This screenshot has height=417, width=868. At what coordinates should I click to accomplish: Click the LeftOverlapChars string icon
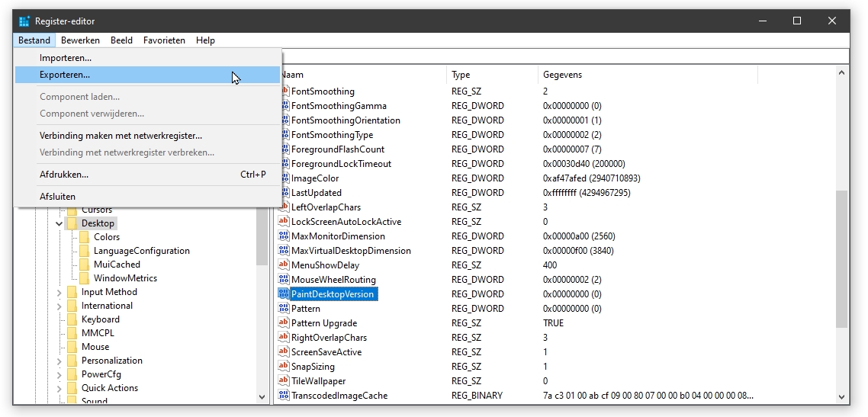(x=284, y=207)
